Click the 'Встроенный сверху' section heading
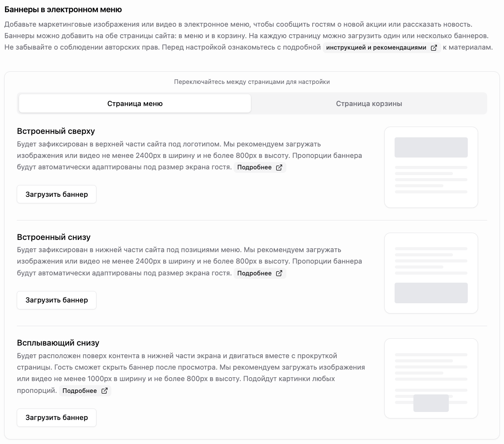Image resolution: width=504 pixels, height=444 pixels. click(56, 131)
